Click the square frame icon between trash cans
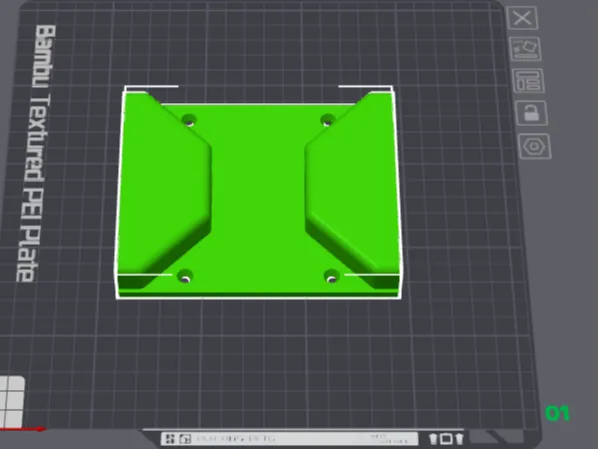 coord(446,439)
